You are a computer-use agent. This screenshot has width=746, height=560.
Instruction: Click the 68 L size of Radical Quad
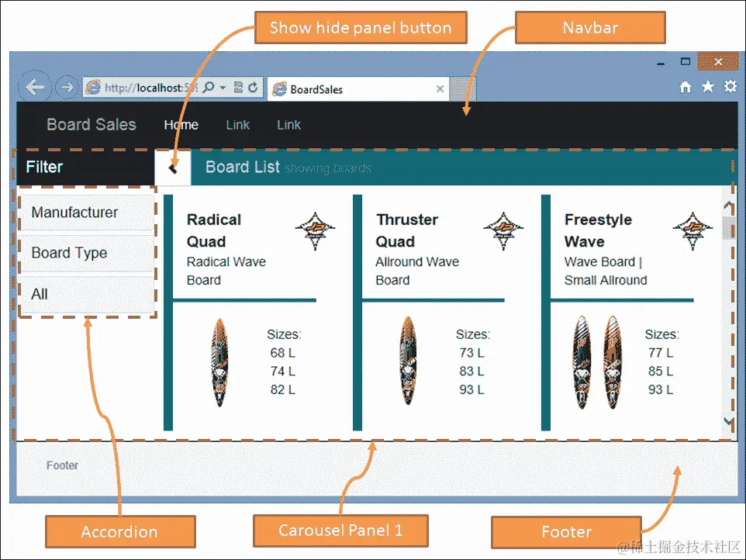coord(282,353)
